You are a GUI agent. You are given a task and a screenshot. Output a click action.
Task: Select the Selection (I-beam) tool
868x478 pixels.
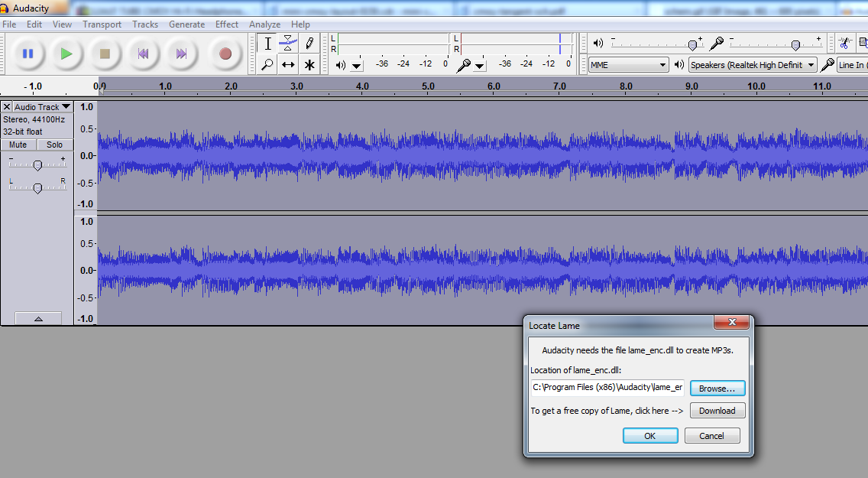click(x=267, y=43)
